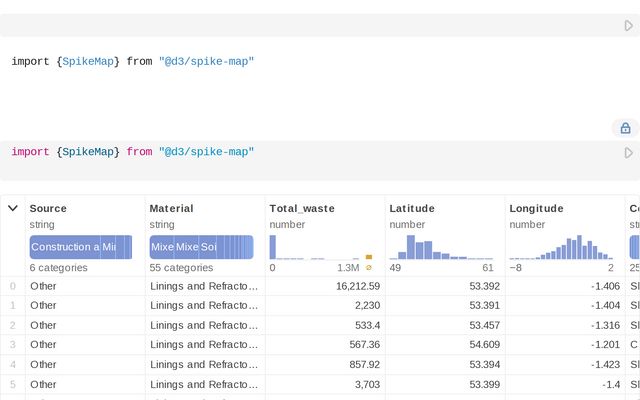
Task: Expand the table options chevron
Action: click(x=13, y=208)
